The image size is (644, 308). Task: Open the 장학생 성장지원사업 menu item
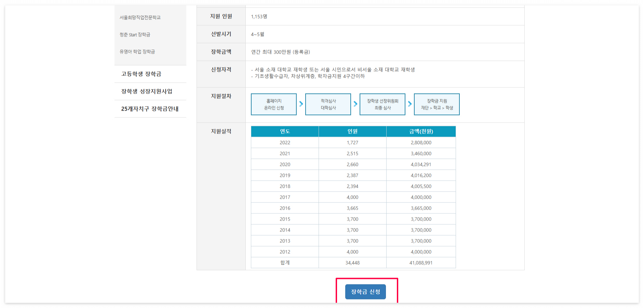(x=147, y=91)
